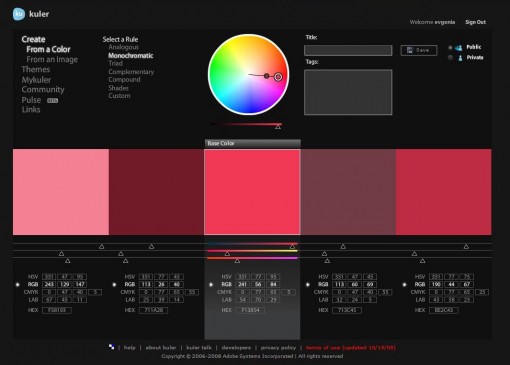Click the username evgenia in welcome text
510x365 pixels.
(x=445, y=22)
